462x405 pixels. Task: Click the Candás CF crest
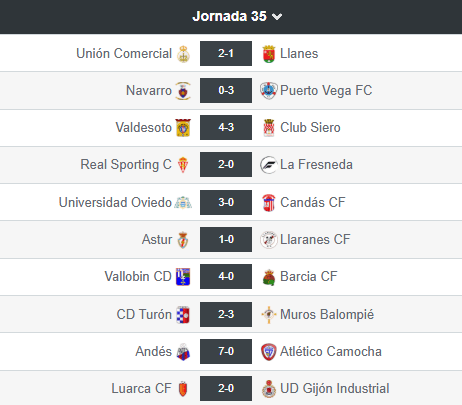[x=269, y=203]
